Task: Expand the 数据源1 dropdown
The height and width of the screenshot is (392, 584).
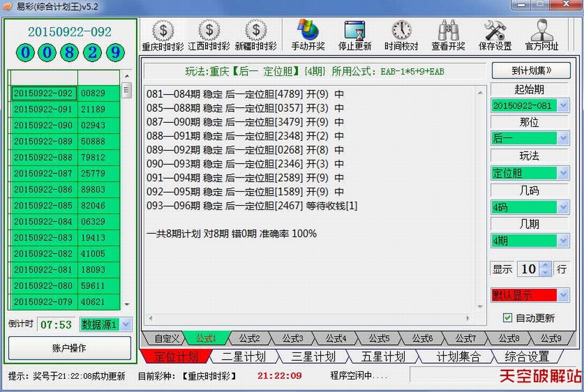Action: (x=125, y=324)
